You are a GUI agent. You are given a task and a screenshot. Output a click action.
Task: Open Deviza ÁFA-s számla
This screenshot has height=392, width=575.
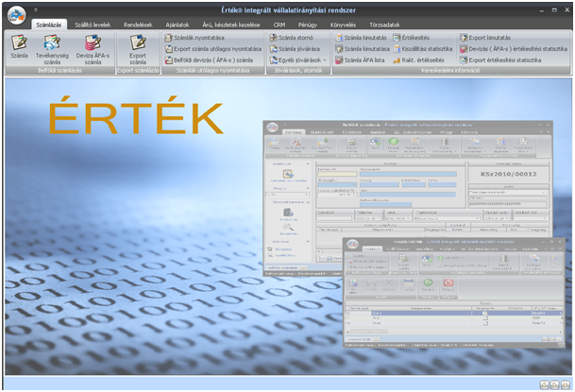pos(93,49)
